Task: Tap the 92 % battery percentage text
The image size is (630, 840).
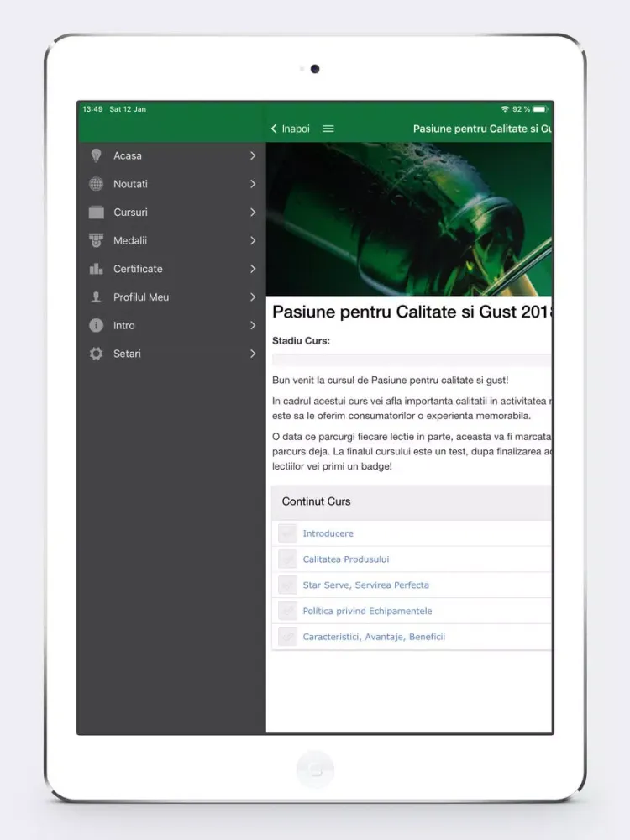Action: (x=522, y=108)
